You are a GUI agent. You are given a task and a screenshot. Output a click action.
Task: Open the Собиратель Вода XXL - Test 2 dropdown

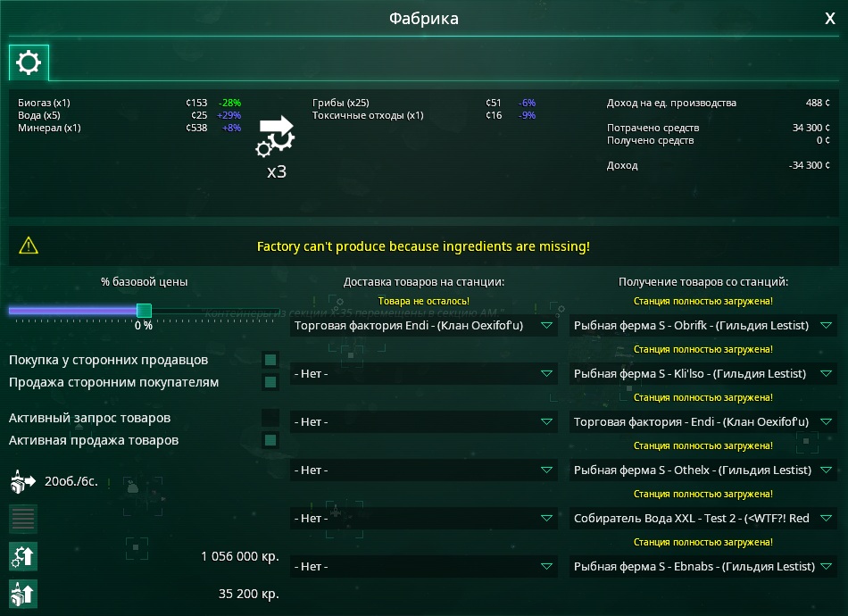[703, 518]
